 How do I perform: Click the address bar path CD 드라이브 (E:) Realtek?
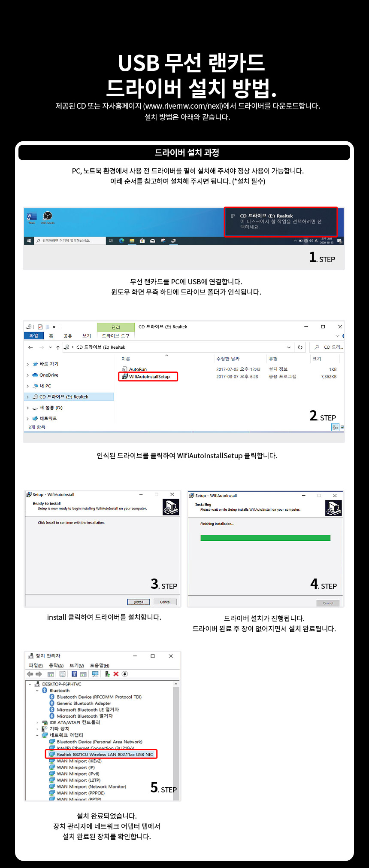[101, 347]
